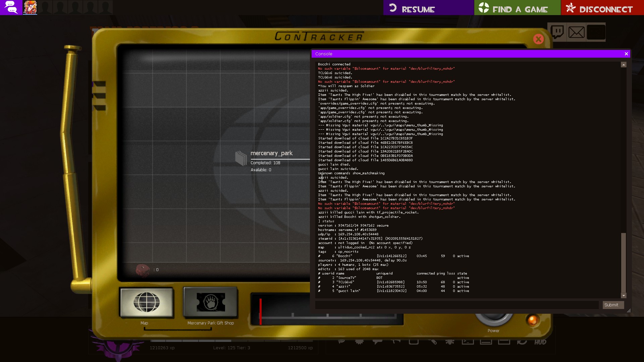
Task: Open the Twitch streams icon
Action: (557, 32)
